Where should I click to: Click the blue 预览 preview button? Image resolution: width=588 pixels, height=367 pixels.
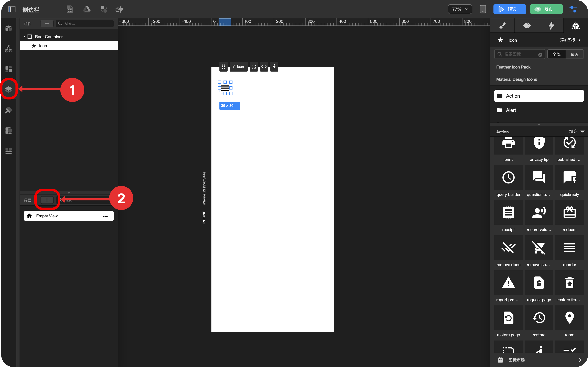(x=509, y=9)
